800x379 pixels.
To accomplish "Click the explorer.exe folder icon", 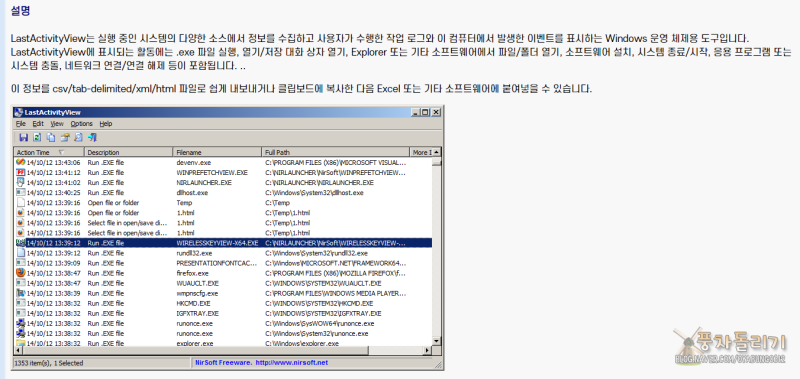I will [20, 343].
